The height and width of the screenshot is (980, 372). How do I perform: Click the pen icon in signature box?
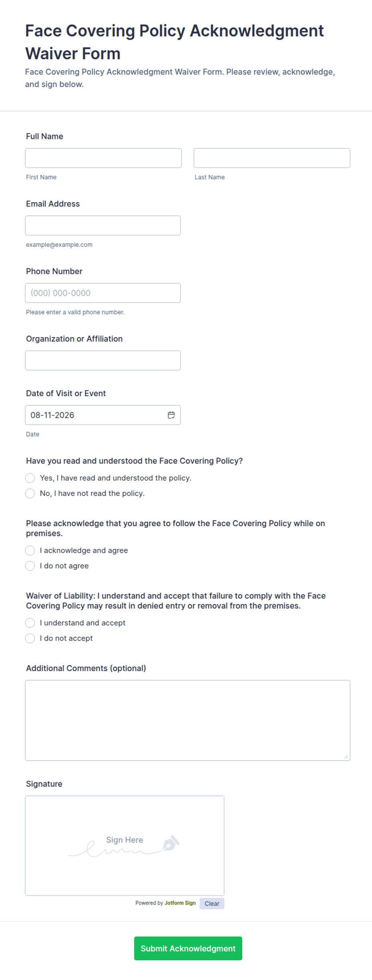point(171,842)
